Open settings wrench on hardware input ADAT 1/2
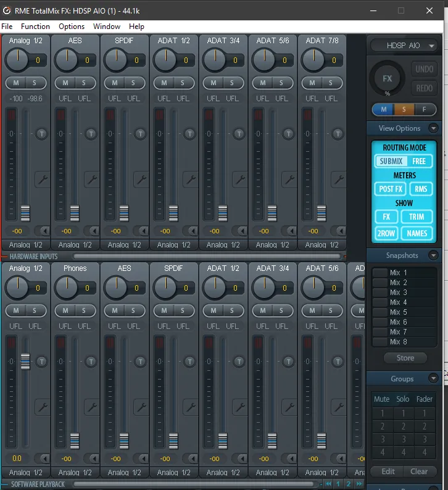448x490 pixels. (191, 180)
